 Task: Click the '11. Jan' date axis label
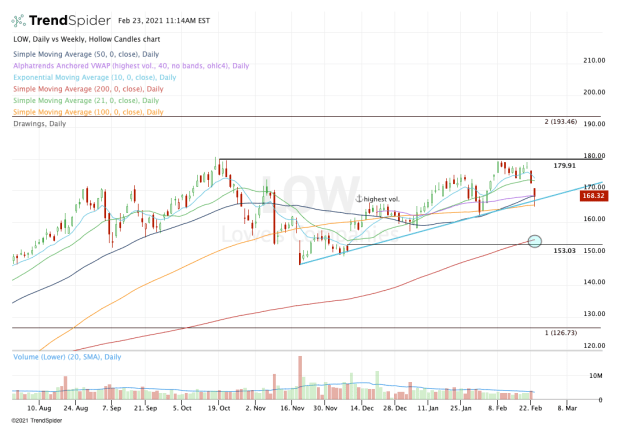tap(427, 408)
